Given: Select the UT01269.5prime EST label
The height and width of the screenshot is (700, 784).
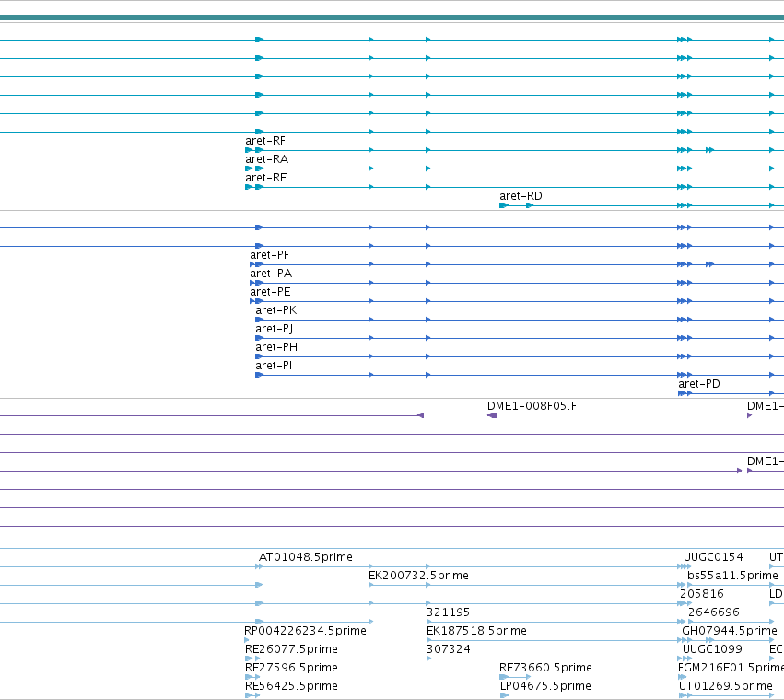Looking at the screenshot, I should 726,686.
